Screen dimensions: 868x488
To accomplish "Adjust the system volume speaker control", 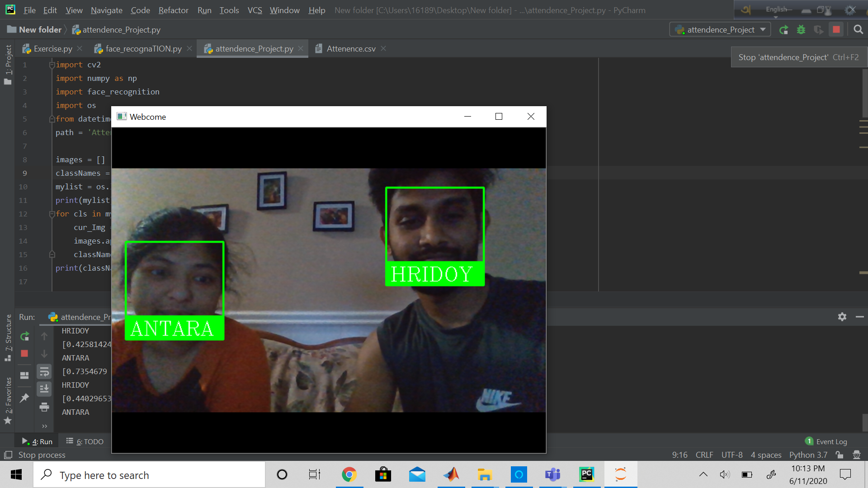I will (x=725, y=474).
